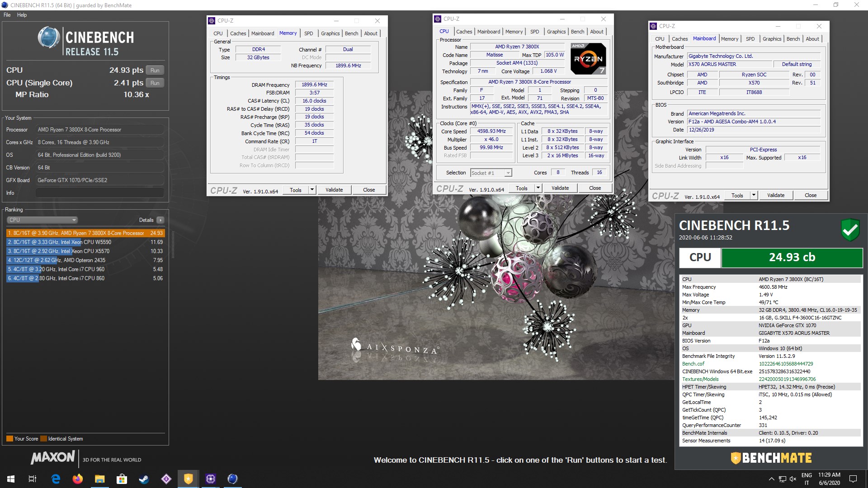Open Bench tab in Memory CPU-Z window
Viewport: 868px width, 488px height.
pos(352,33)
